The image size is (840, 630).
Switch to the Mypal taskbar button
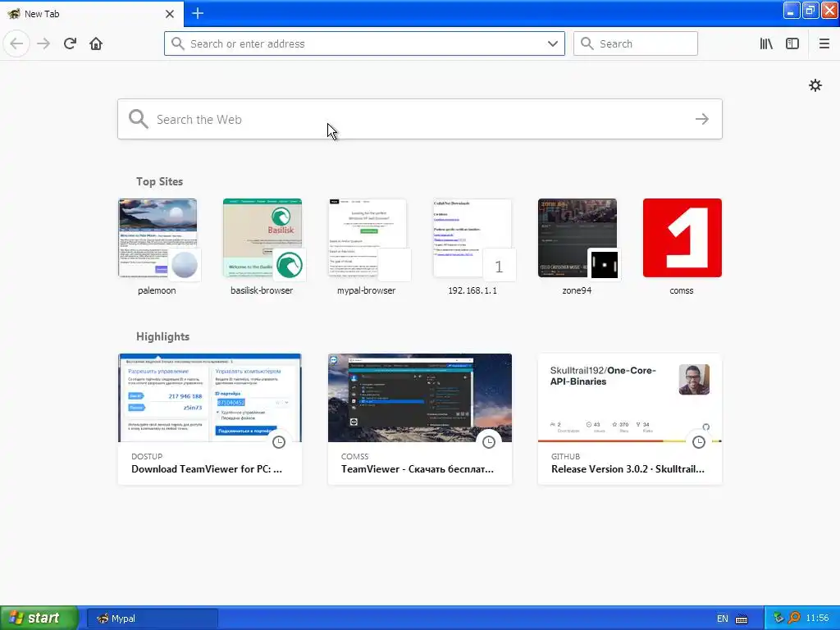point(152,619)
